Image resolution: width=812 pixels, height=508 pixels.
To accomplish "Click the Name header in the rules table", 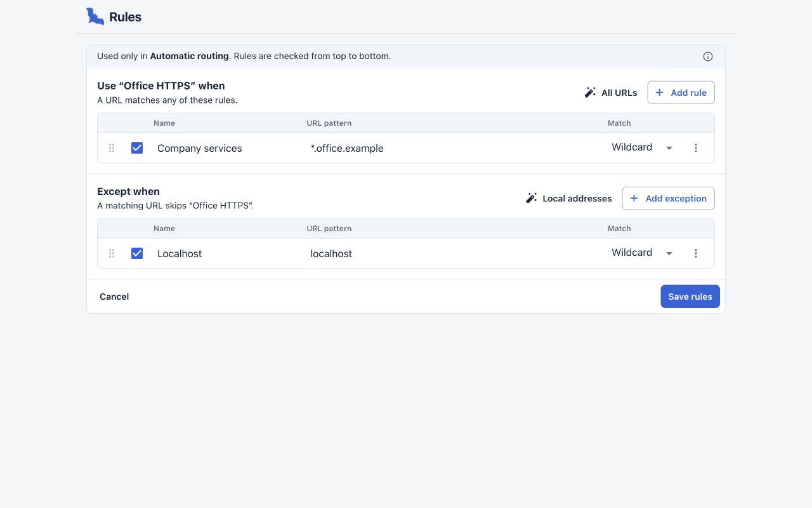I will (164, 123).
